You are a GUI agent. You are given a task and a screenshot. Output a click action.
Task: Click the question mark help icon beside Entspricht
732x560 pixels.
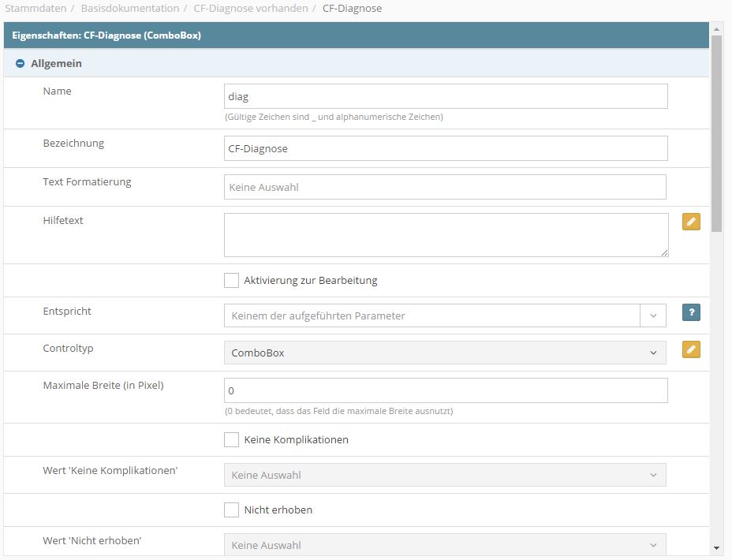tap(691, 312)
